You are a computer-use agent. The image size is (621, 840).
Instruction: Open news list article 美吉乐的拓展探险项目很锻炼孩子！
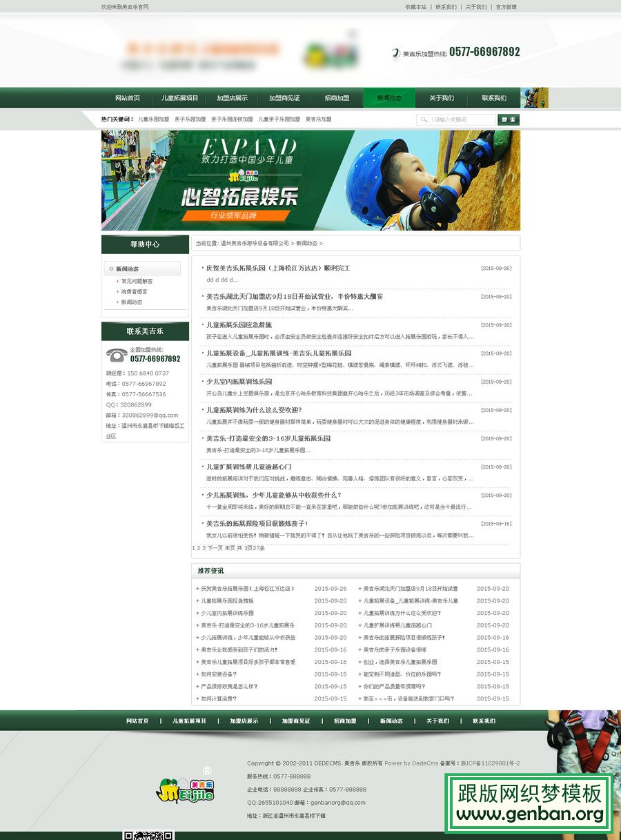pyautogui.click(x=257, y=523)
